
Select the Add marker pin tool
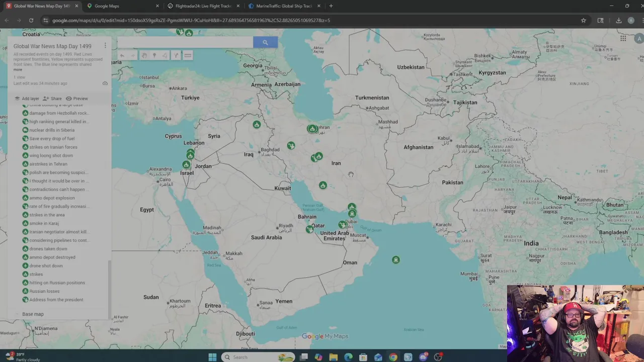tap(154, 56)
